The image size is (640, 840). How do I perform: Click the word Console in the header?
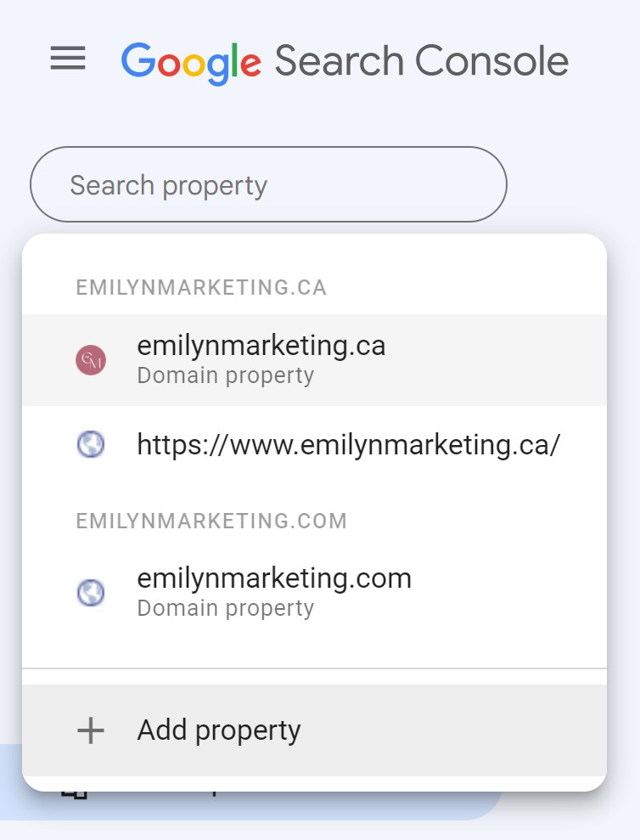pyautogui.click(x=491, y=60)
